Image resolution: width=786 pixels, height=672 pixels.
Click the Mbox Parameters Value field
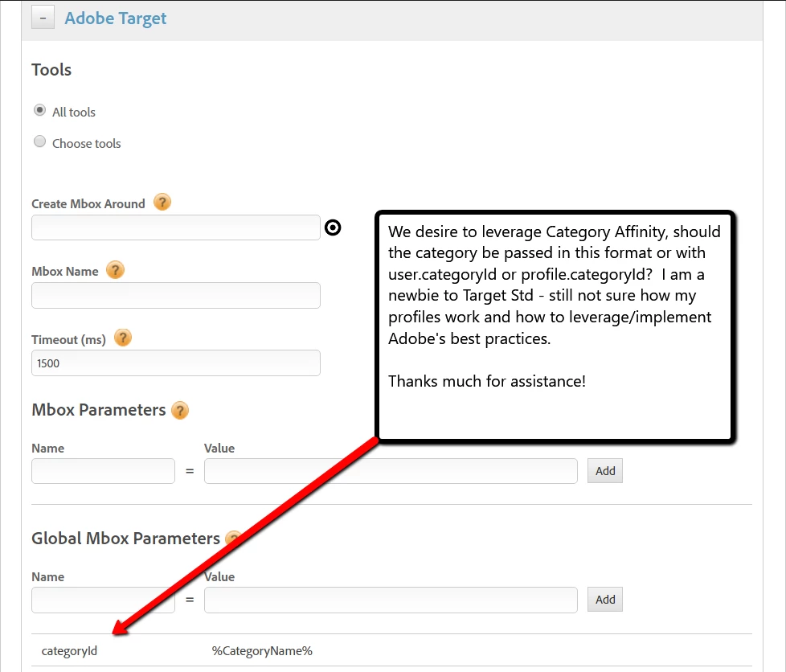tap(391, 471)
